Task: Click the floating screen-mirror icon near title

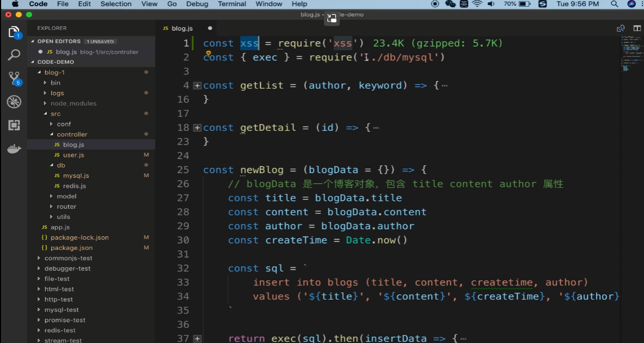Action: (x=331, y=18)
